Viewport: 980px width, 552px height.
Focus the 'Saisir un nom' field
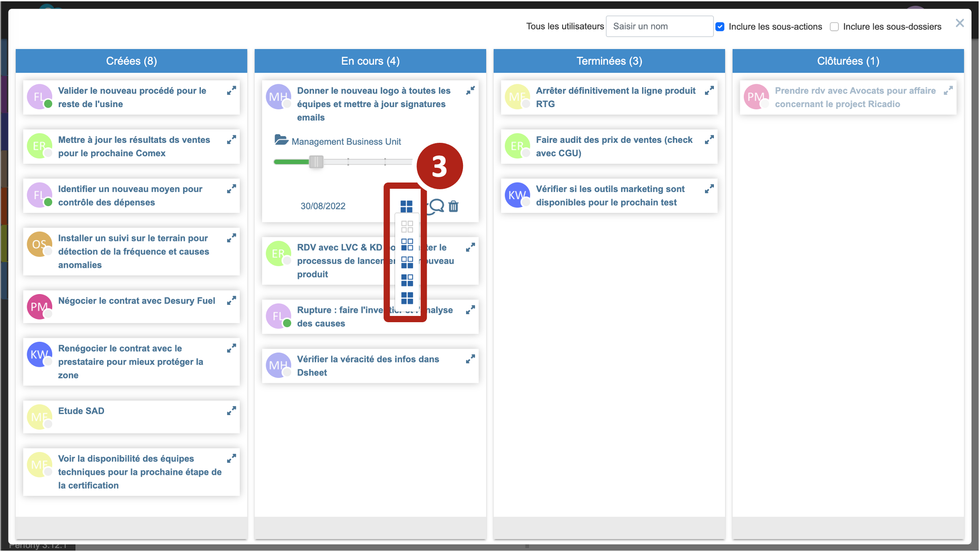point(659,26)
